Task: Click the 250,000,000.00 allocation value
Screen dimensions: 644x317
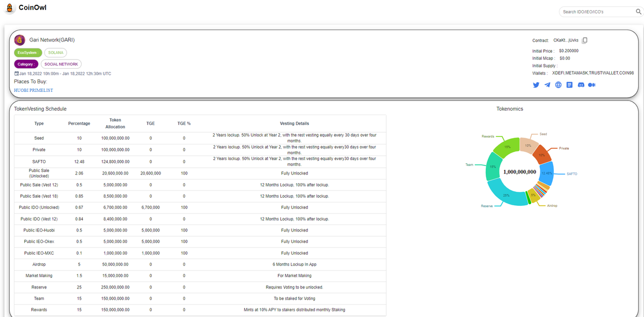Action: tap(115, 287)
